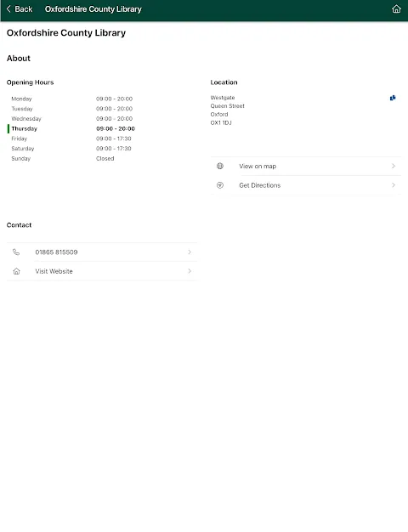Click the chevron on View on map row
Viewport: 408px width, 532px height.
click(x=394, y=166)
